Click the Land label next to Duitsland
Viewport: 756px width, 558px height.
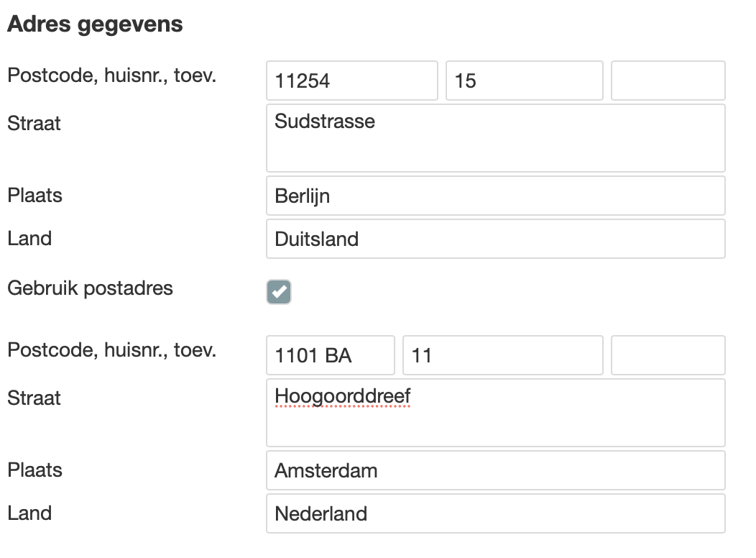coord(29,239)
